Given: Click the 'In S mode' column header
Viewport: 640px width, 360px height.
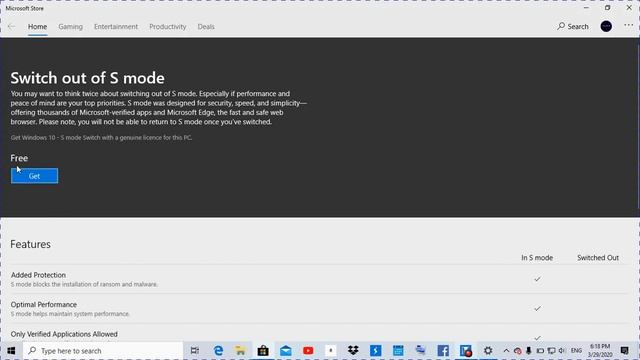Looking at the screenshot, I should [537, 258].
